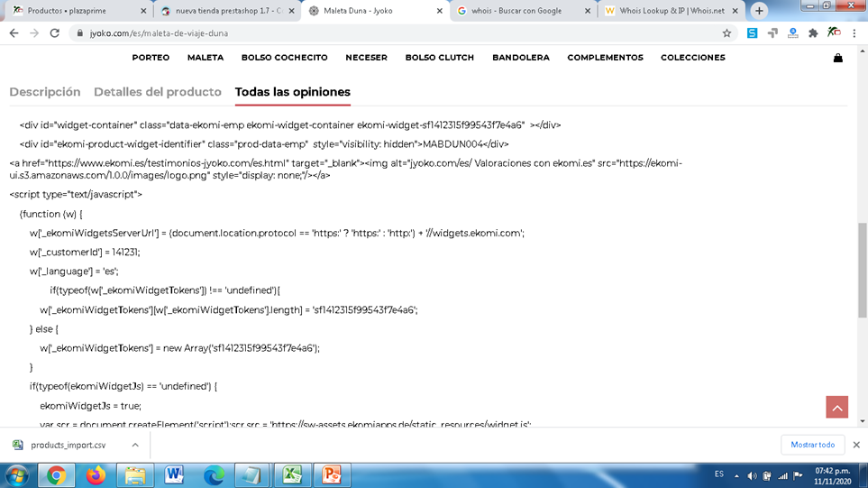Open the shopping bag cart
Screen dimensions: 868x488
838,58
